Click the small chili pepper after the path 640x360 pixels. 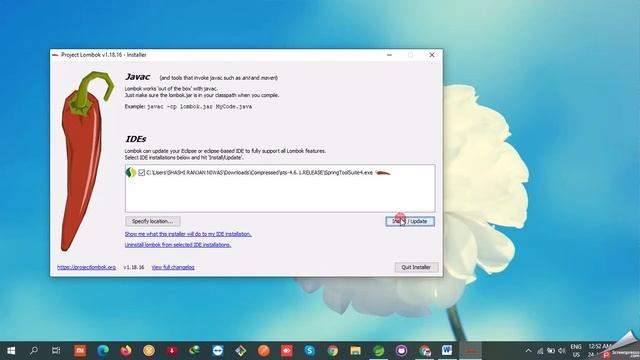(x=383, y=173)
